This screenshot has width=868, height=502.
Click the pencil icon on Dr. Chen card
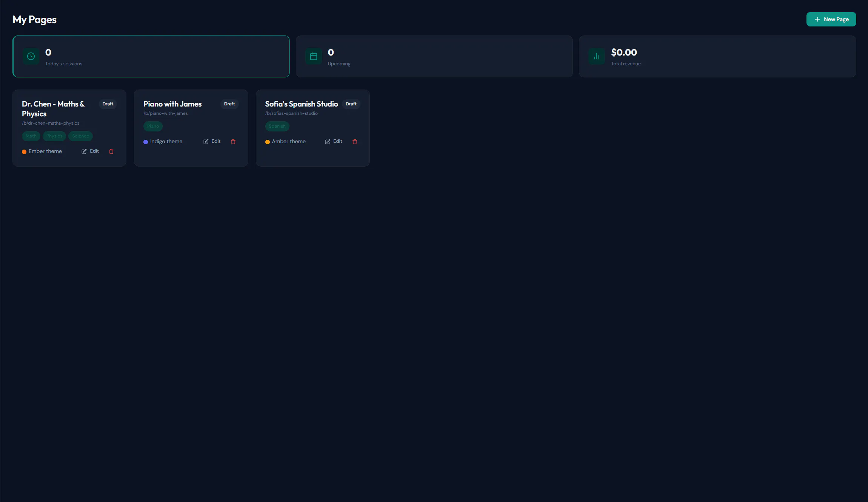[x=84, y=151]
